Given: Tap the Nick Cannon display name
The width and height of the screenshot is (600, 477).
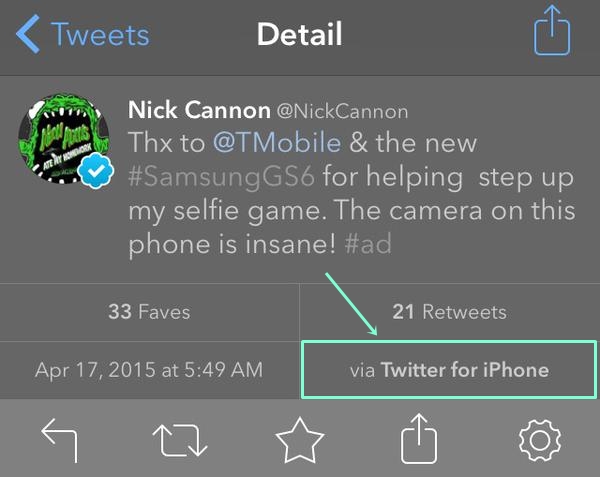Looking at the screenshot, I should pos(199,110).
